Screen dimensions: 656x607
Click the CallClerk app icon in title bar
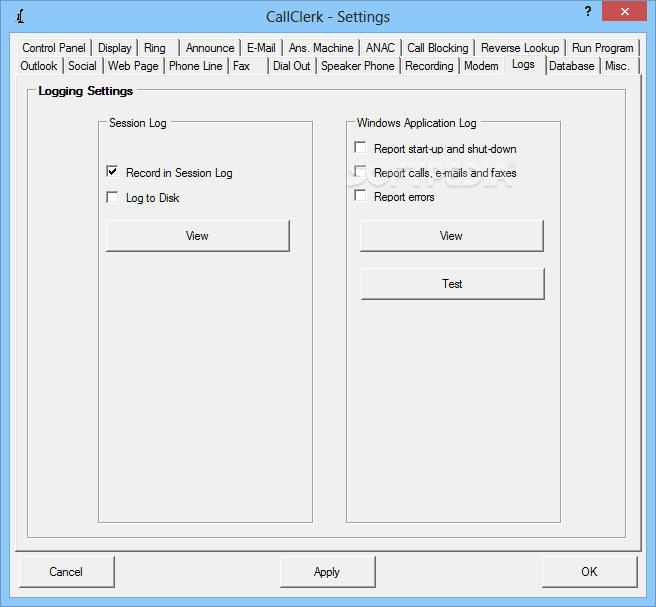[20, 16]
